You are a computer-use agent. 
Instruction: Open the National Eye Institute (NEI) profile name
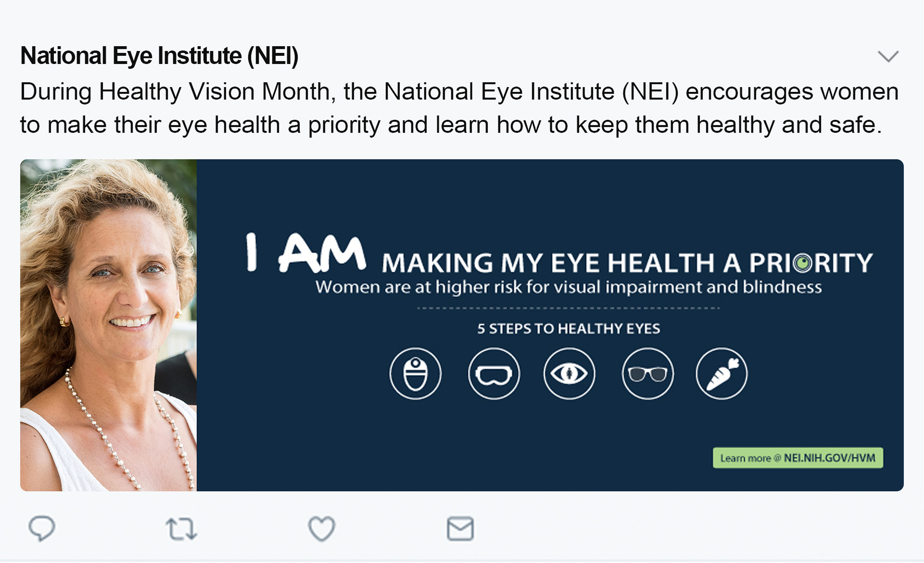[159, 56]
